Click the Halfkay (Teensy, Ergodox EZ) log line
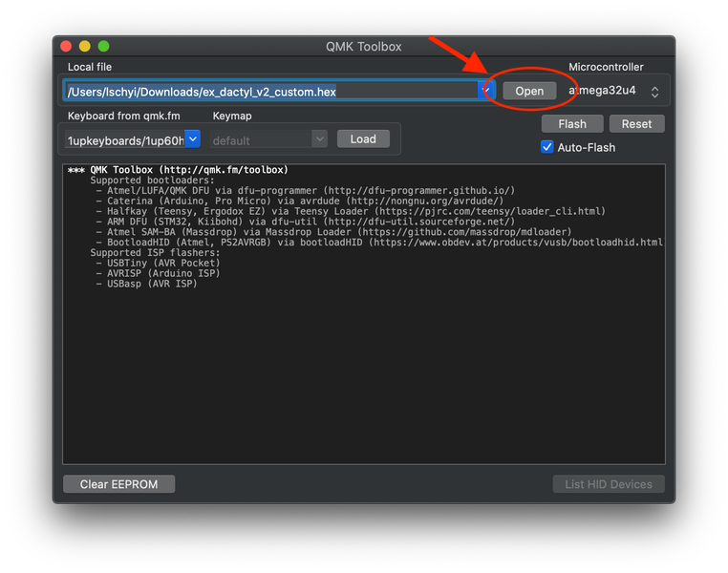728x573 pixels. pos(351,212)
